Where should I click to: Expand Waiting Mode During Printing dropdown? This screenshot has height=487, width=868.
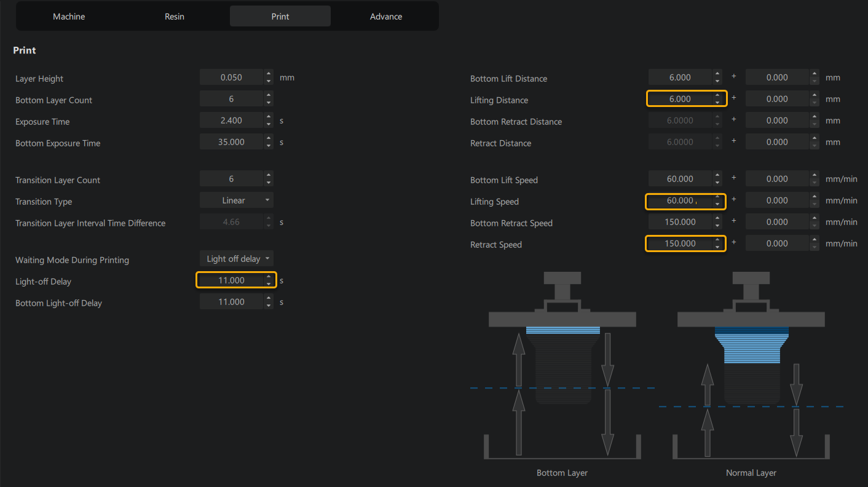236,259
